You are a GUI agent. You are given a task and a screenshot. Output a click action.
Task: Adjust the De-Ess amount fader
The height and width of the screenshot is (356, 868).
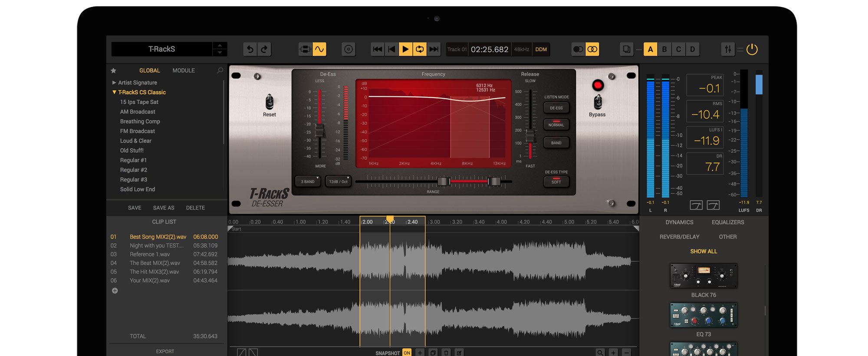pos(320,130)
